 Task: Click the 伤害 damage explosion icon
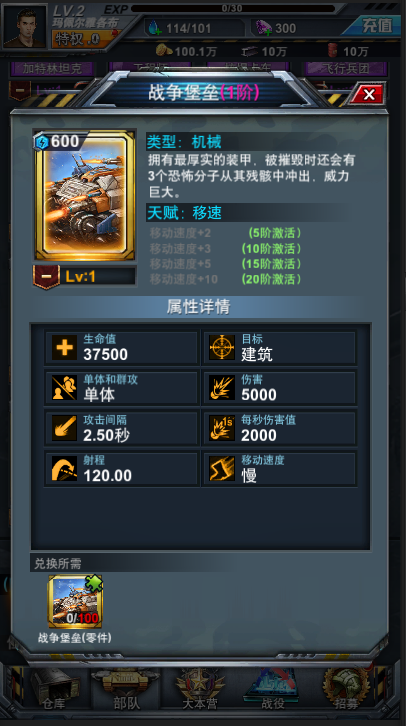pos(222,388)
